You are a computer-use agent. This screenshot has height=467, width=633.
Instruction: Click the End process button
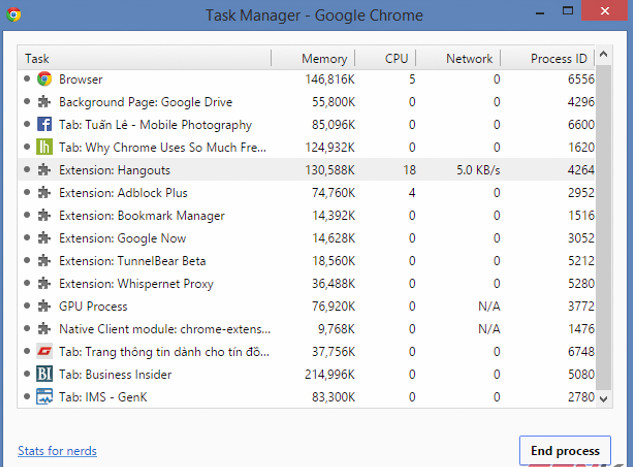click(565, 450)
